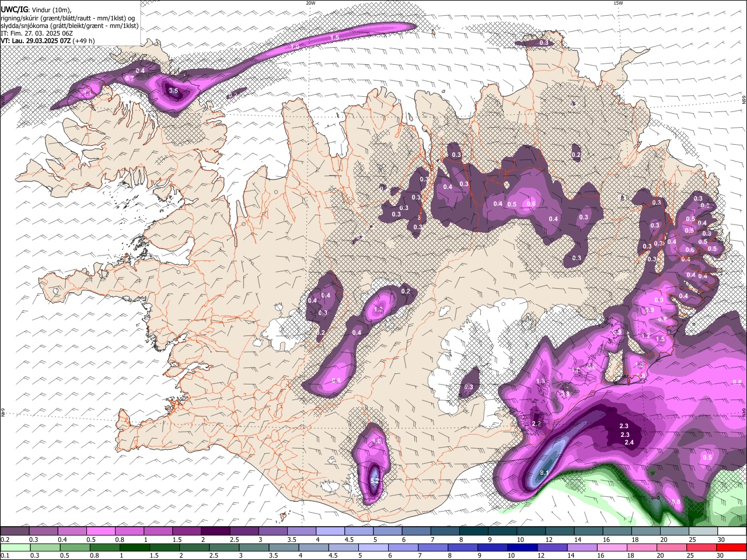Click the lower legend 0.1 label
747x560 pixels.
tap(5, 556)
